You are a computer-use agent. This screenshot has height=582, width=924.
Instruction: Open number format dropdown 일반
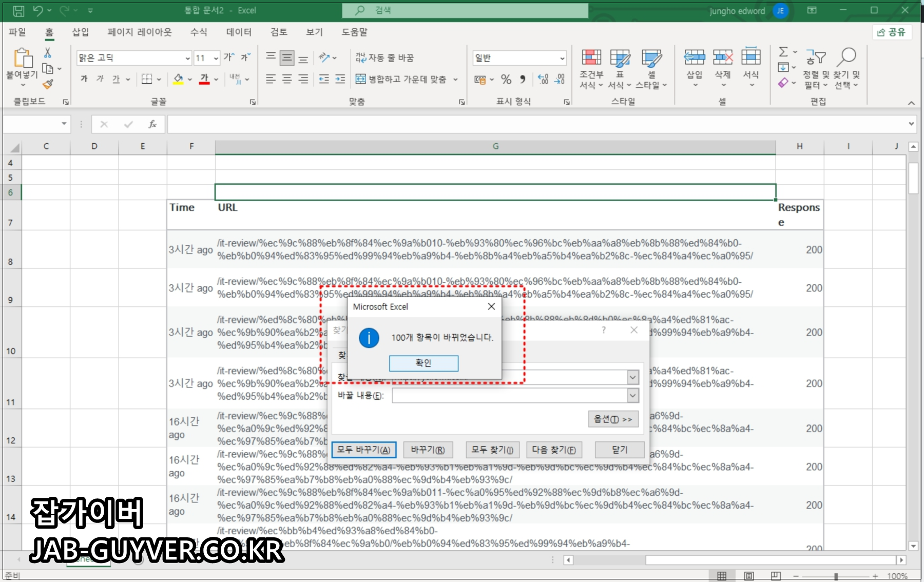point(563,58)
